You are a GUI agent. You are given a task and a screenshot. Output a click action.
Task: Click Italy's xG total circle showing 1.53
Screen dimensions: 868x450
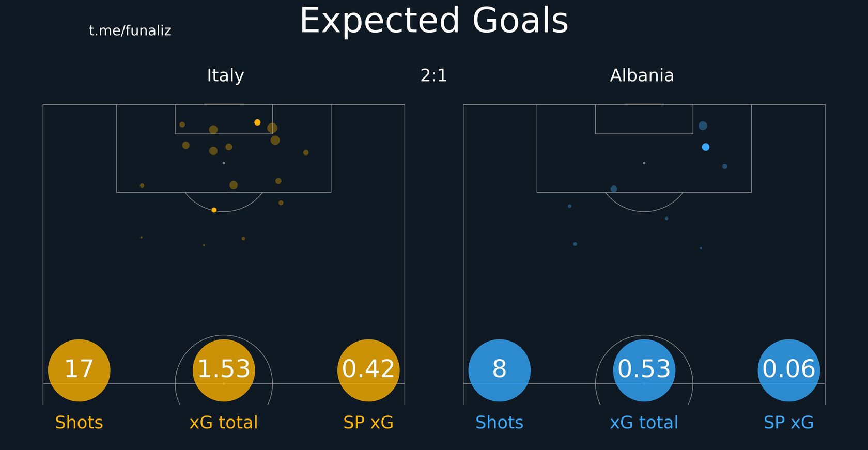[x=224, y=370]
